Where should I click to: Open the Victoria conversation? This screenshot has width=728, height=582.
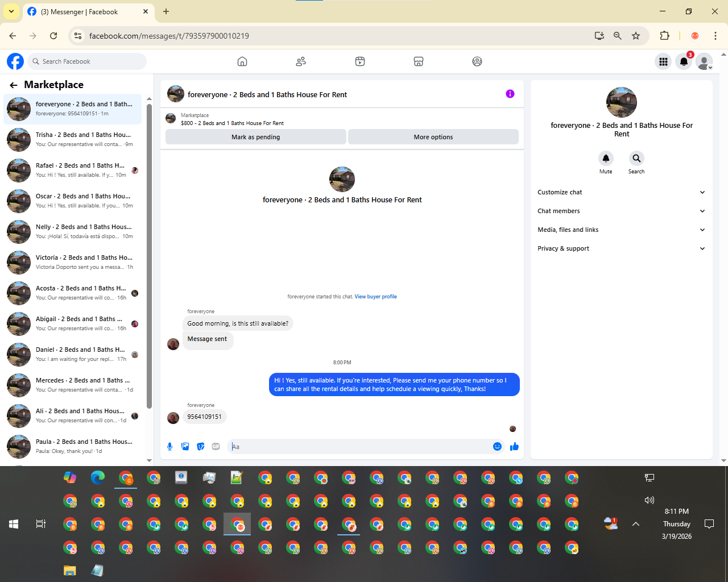(x=73, y=262)
